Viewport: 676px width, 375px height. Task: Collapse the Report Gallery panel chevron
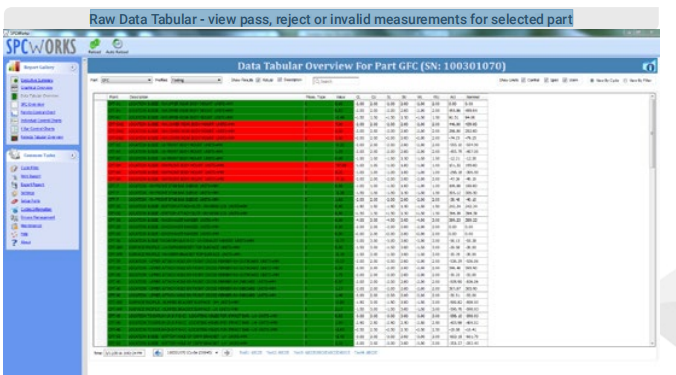tap(73, 67)
